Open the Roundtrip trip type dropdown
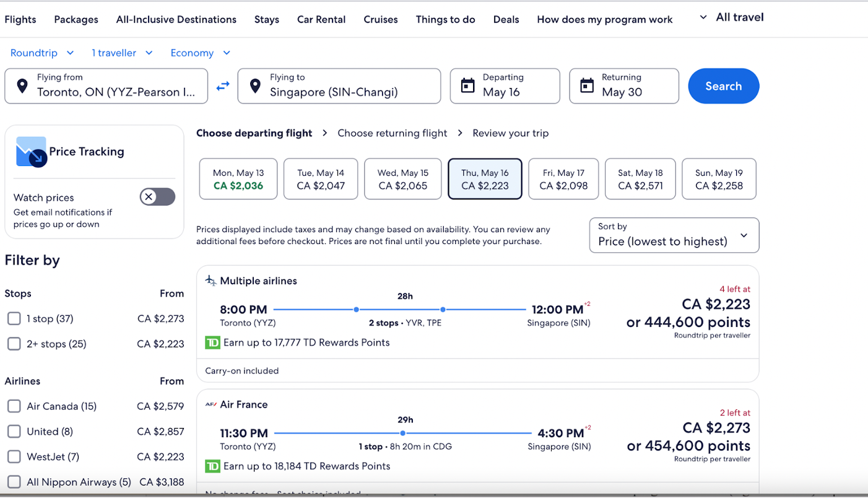The height and width of the screenshot is (498, 868). point(42,53)
